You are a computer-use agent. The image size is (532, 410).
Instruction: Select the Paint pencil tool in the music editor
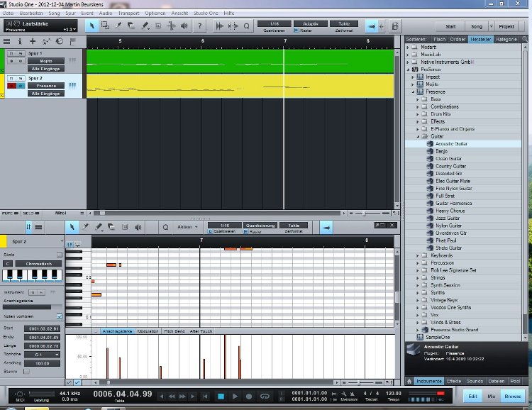(x=99, y=227)
